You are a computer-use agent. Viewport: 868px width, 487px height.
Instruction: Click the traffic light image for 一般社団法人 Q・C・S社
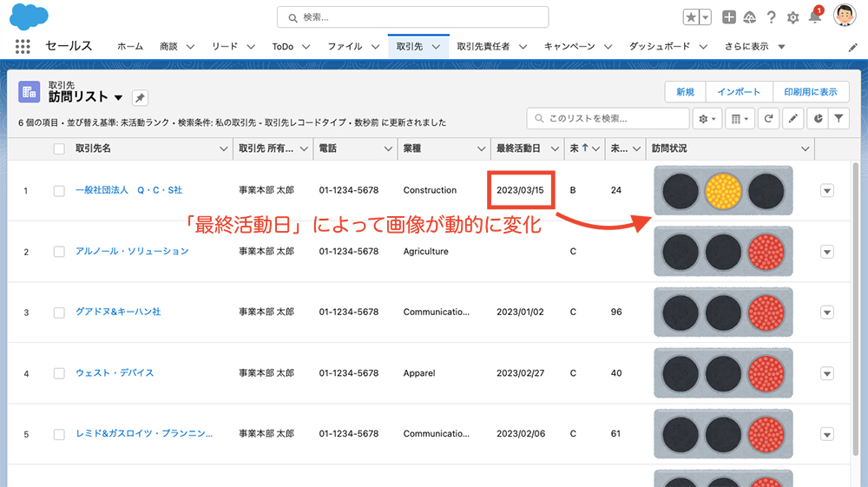click(x=723, y=190)
